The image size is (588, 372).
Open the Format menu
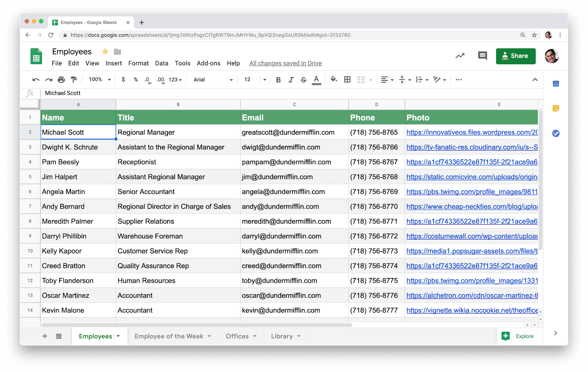point(138,63)
